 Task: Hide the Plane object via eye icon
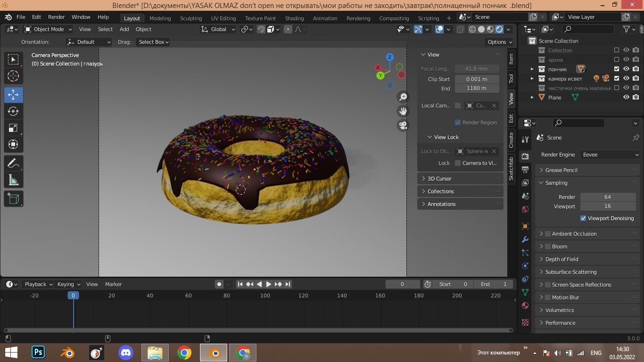627,97
